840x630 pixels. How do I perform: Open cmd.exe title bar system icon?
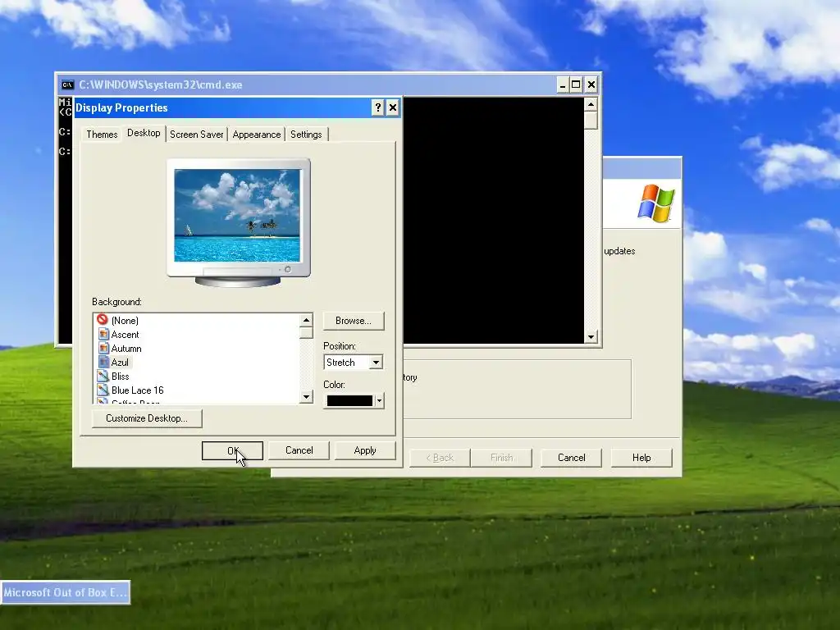[x=67, y=84]
